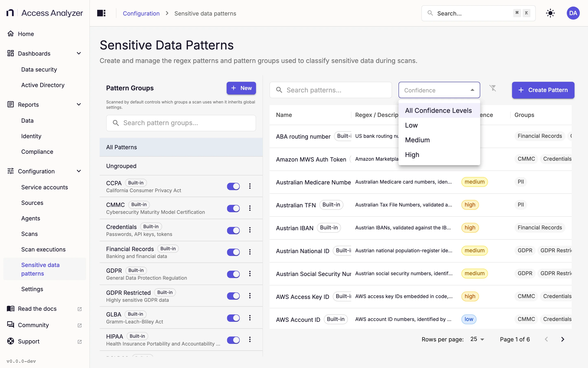Image resolution: width=588 pixels, height=368 pixels.
Task: Open external link icon beside Community
Action: pyautogui.click(x=79, y=325)
